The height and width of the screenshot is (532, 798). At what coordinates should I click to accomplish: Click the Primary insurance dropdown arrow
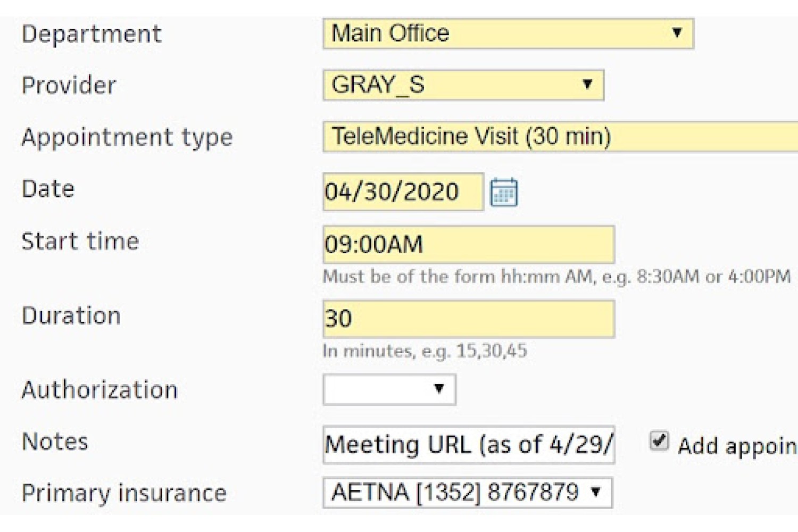pos(596,492)
